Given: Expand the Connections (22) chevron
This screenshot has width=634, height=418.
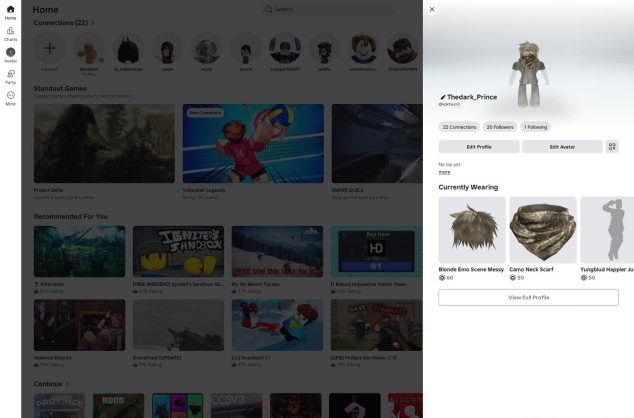Looking at the screenshot, I should tap(93, 22).
